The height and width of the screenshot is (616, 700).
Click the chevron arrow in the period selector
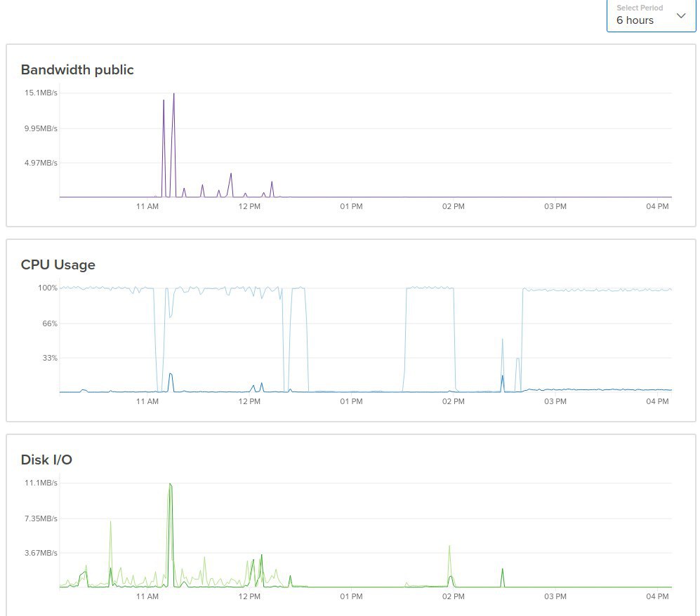click(681, 15)
